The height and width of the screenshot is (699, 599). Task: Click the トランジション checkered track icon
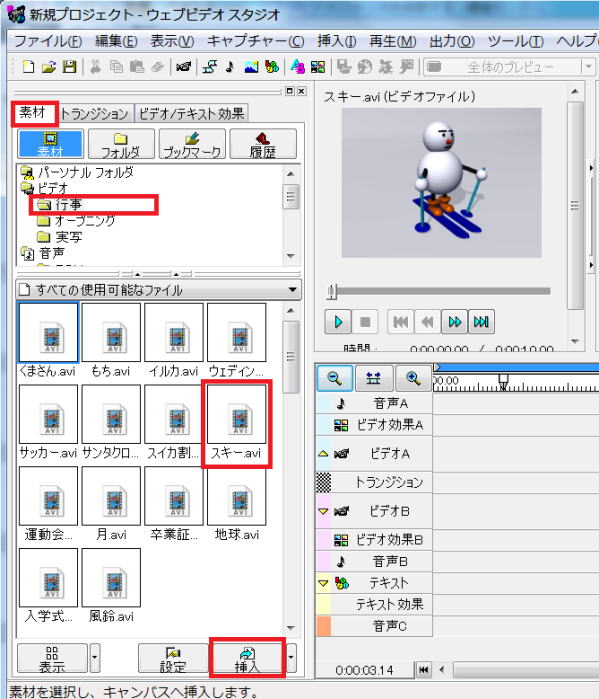tap(324, 482)
